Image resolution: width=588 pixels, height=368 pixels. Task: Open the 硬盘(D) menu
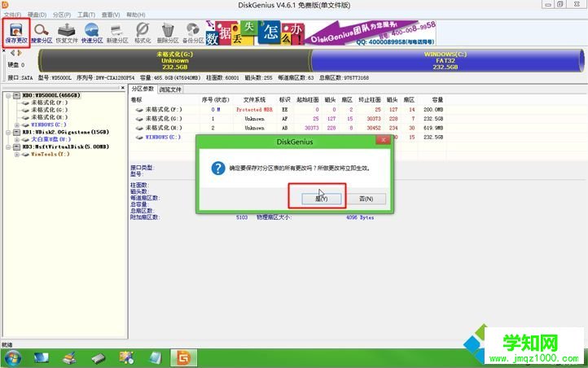click(37, 15)
